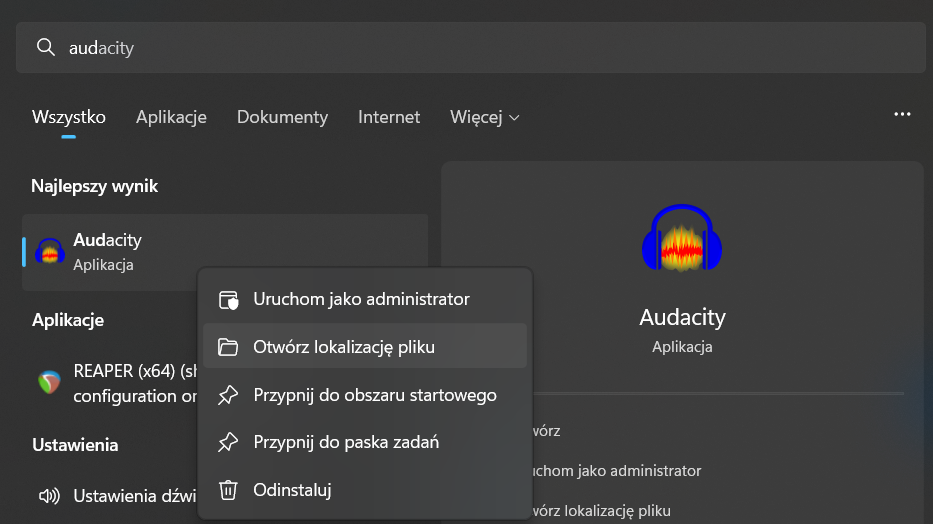Viewport: 933px width, 524px height.
Task: Click the Audacity headphones icon in best result
Action: tap(50, 251)
